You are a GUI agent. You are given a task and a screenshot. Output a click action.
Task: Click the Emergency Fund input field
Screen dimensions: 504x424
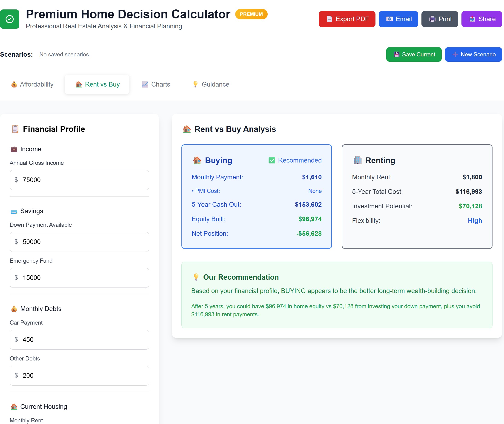click(x=79, y=278)
